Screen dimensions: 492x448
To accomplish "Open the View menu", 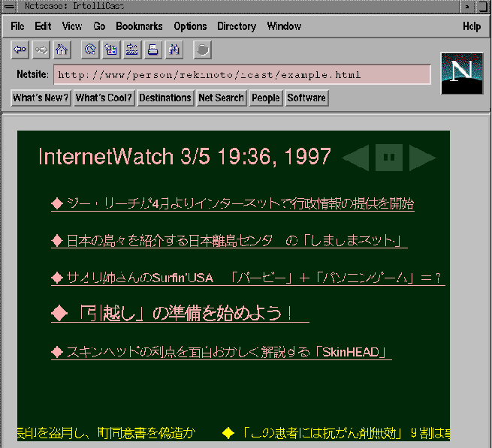I will point(72,26).
